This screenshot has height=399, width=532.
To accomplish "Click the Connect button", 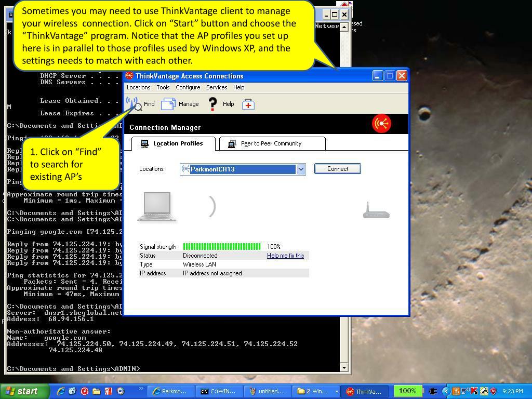I will [338, 169].
